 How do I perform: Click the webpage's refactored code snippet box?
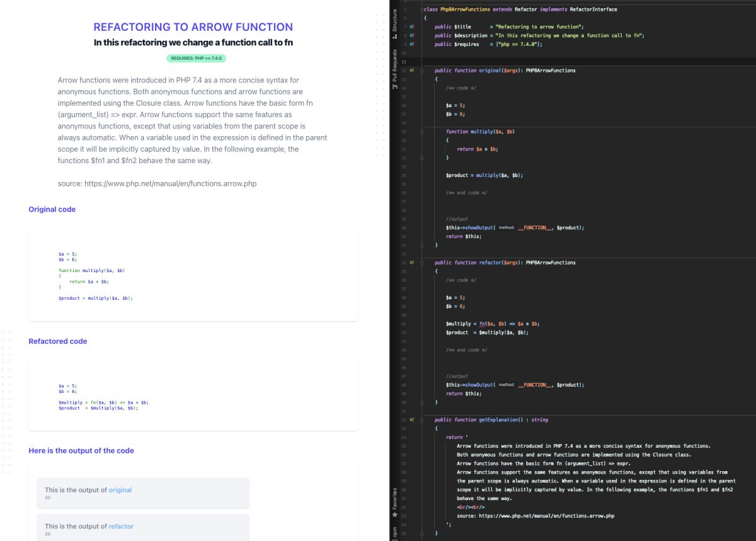(193, 396)
